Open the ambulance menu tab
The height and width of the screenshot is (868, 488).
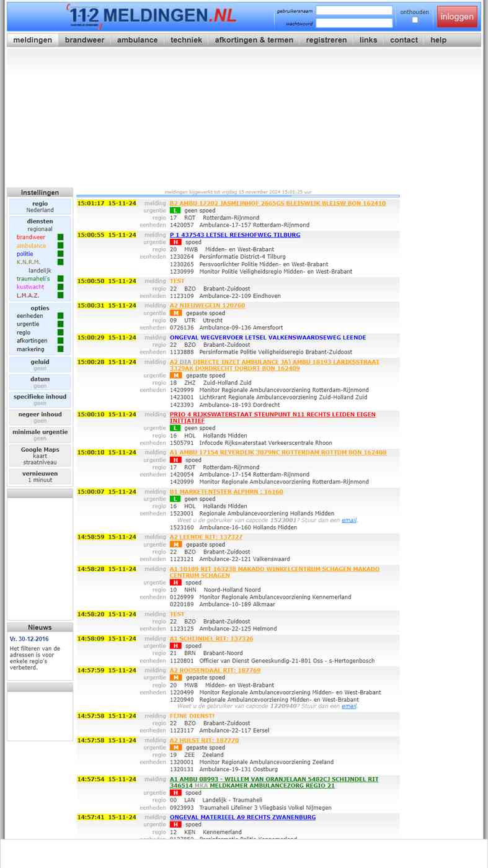tap(137, 40)
